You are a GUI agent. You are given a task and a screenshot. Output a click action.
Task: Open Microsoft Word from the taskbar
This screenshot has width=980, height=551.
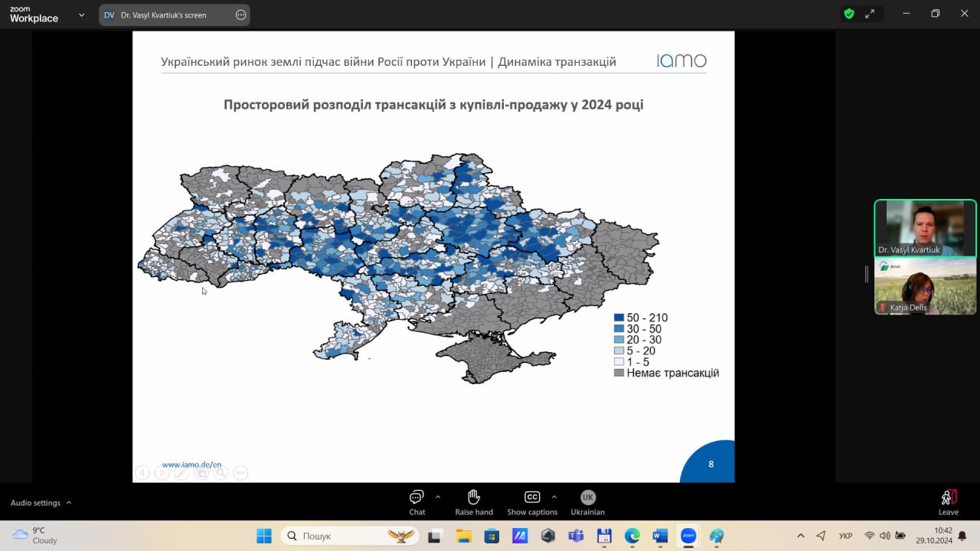click(x=660, y=536)
